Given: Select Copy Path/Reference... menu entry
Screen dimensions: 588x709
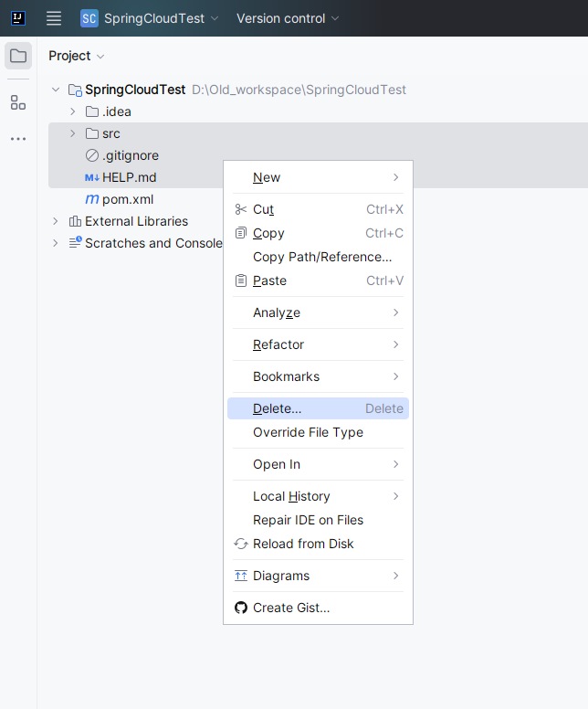Looking at the screenshot, I should 322,257.
